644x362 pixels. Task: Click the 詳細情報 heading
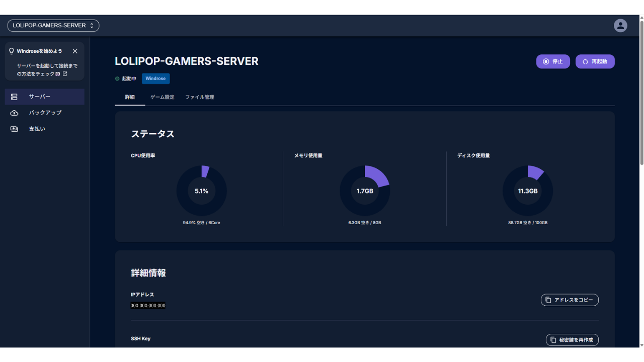click(148, 273)
